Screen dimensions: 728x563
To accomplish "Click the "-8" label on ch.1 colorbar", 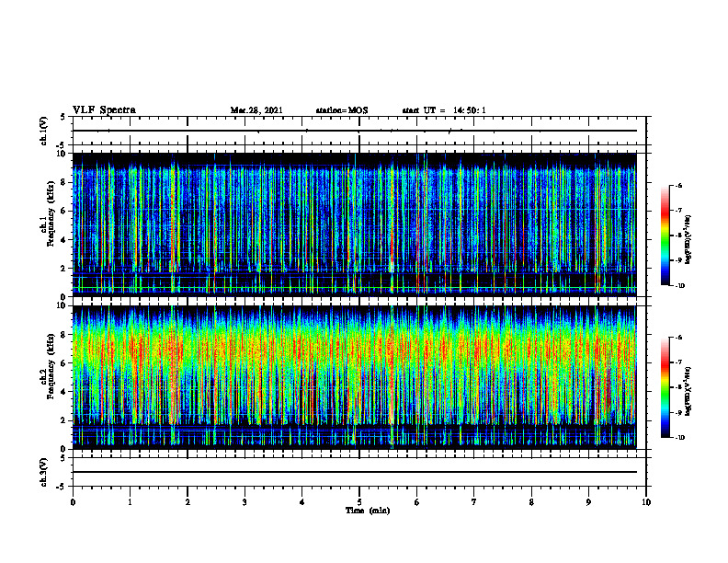I will click(x=679, y=236).
